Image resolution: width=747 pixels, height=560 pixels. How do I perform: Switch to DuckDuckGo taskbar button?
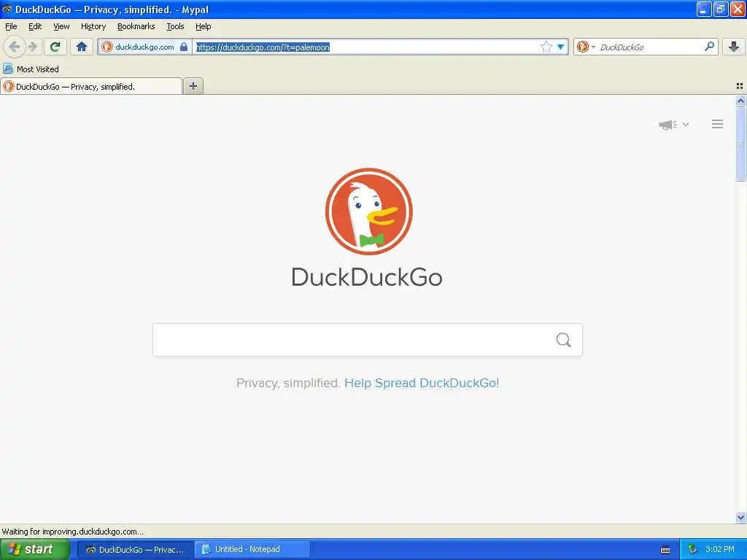click(135, 550)
